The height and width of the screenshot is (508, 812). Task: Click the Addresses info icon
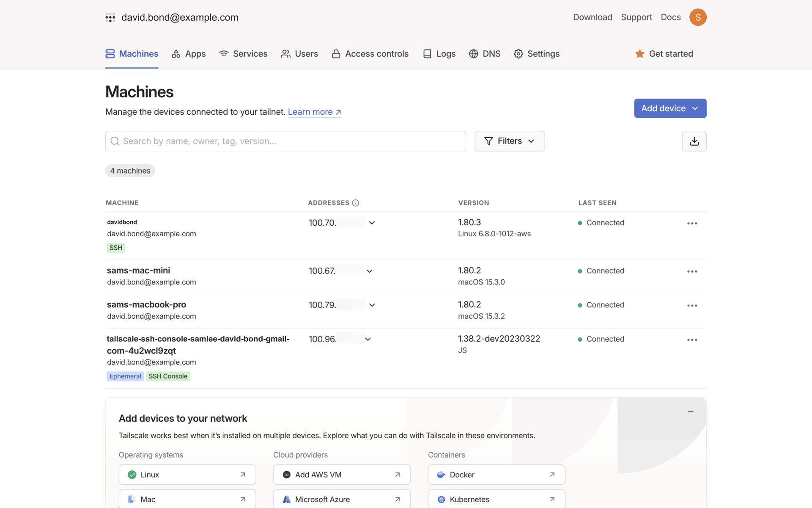(x=355, y=203)
